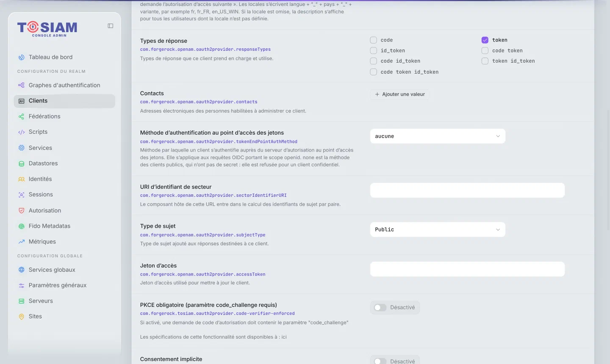Click the Paramètres généraux sliders icon
Image resolution: width=610 pixels, height=364 pixels.
tap(21, 285)
